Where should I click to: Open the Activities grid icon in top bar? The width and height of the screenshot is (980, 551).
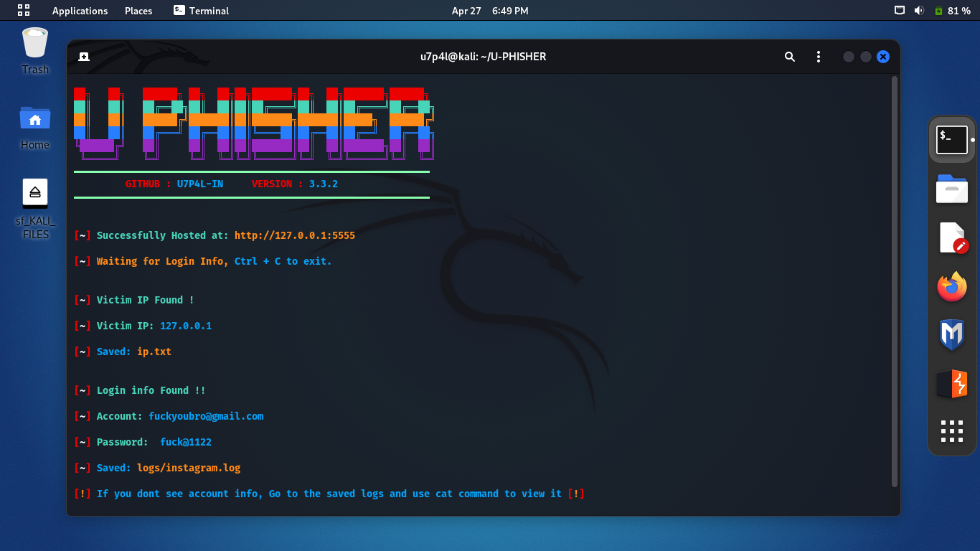[x=24, y=10]
